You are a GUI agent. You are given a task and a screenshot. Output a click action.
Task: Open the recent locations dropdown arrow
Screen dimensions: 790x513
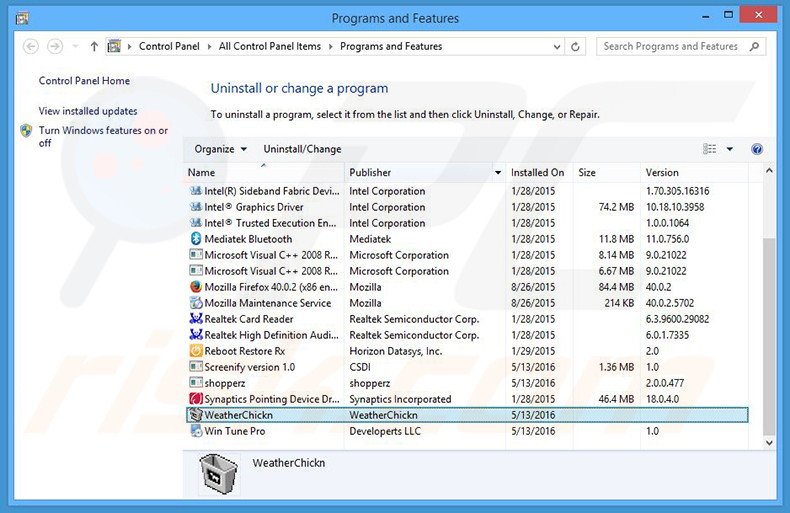pyautogui.click(x=75, y=46)
